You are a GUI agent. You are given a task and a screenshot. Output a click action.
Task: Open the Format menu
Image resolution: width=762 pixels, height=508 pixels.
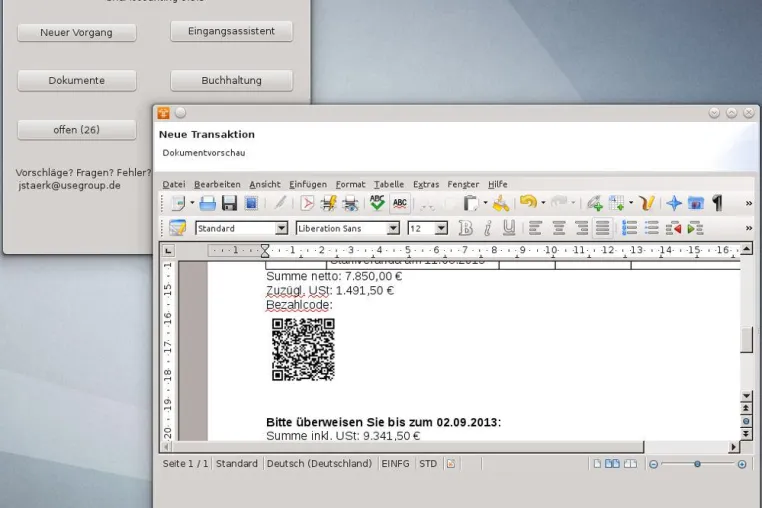point(350,184)
